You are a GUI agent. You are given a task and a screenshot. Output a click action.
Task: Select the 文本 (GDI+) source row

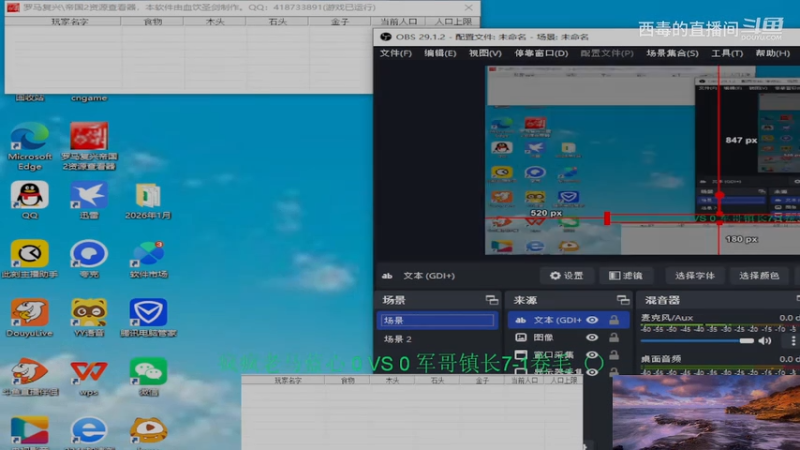coord(568,320)
